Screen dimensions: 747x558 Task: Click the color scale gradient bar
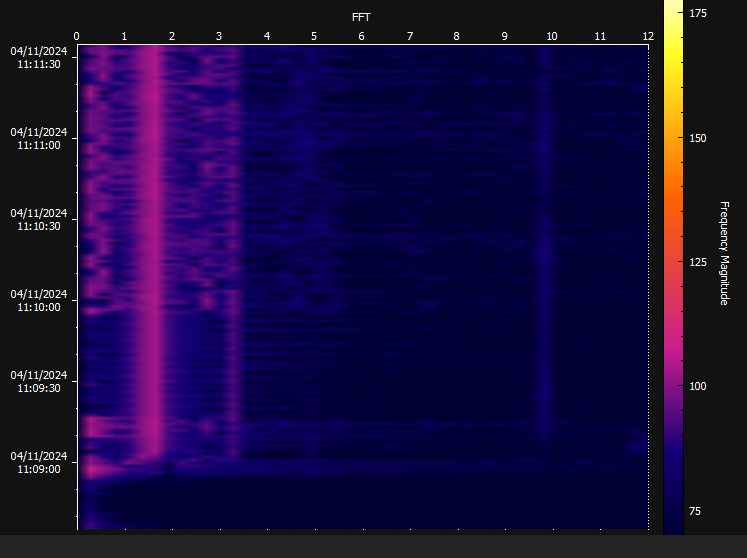click(x=673, y=267)
